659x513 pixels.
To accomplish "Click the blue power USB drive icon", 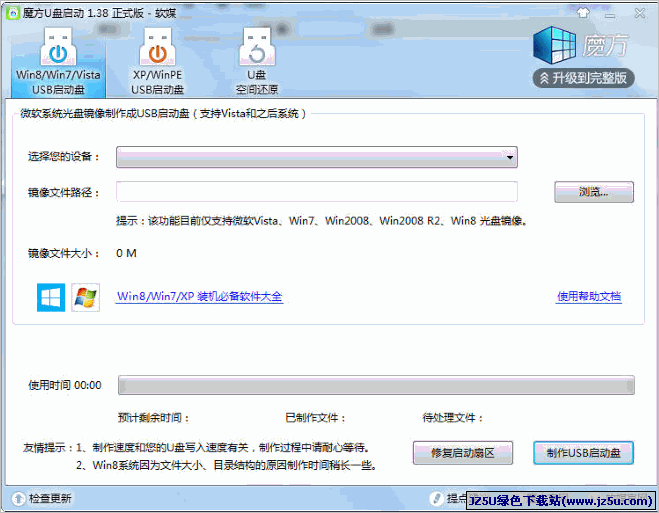I will [58, 46].
